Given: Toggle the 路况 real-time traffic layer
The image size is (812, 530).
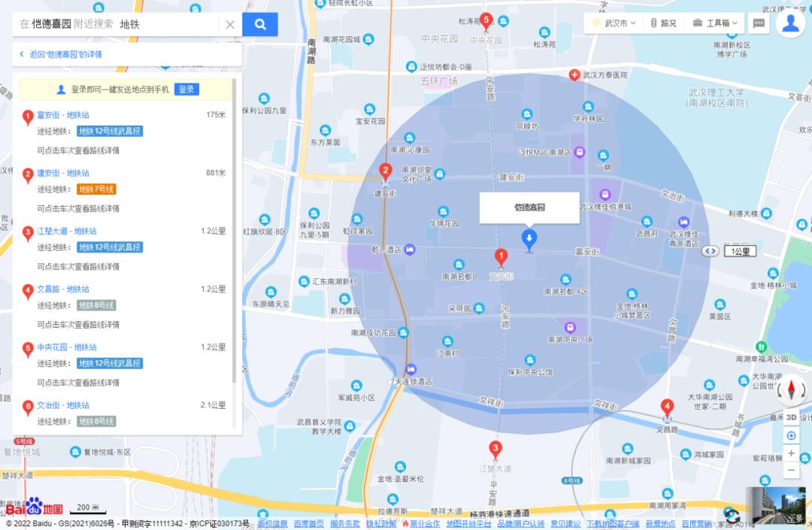Looking at the screenshot, I should coord(665,23).
